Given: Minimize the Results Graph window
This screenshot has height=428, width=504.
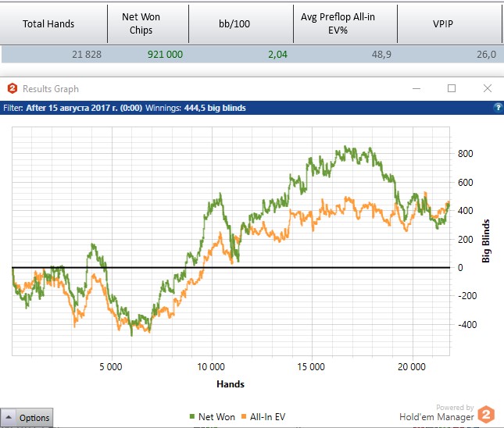Looking at the screenshot, I should pos(416,88).
